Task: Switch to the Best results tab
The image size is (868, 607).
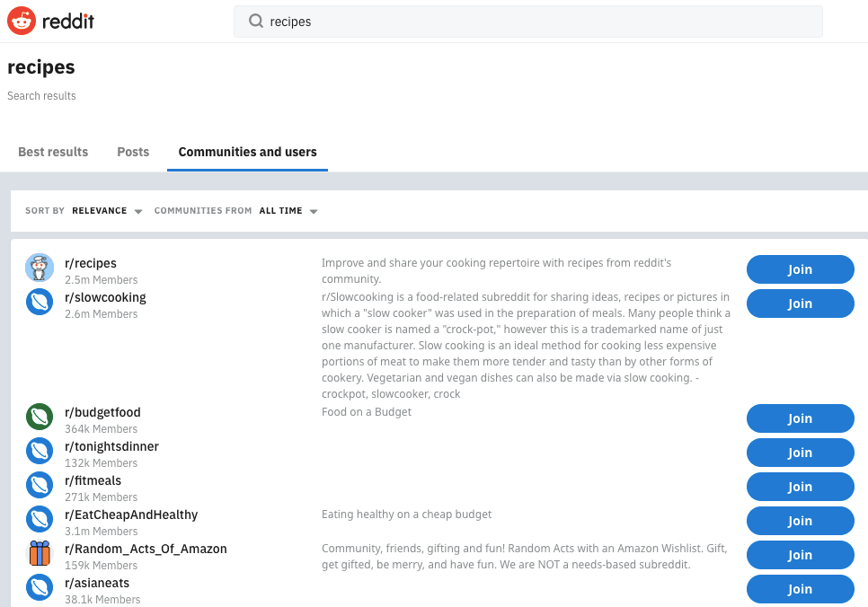Action: [x=53, y=152]
